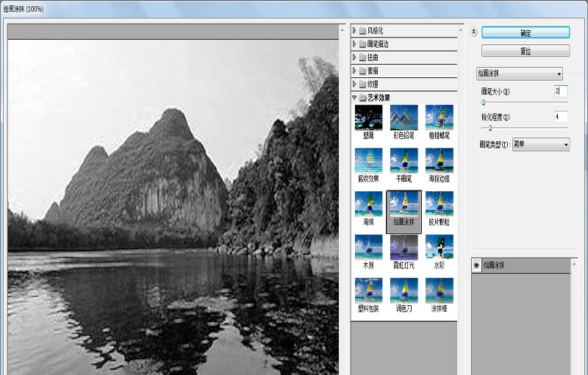Screen dimensions: 588x375
Task: Click the 纹理 category label
Action: coord(373,85)
